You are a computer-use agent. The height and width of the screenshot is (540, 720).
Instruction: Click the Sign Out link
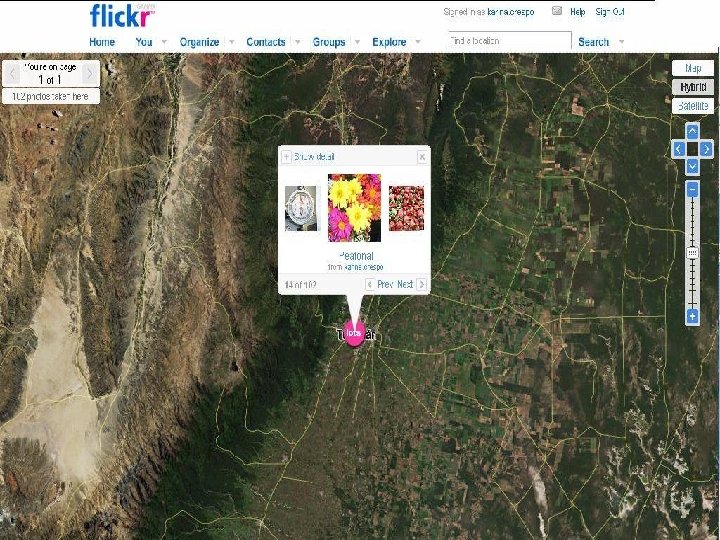(x=610, y=12)
